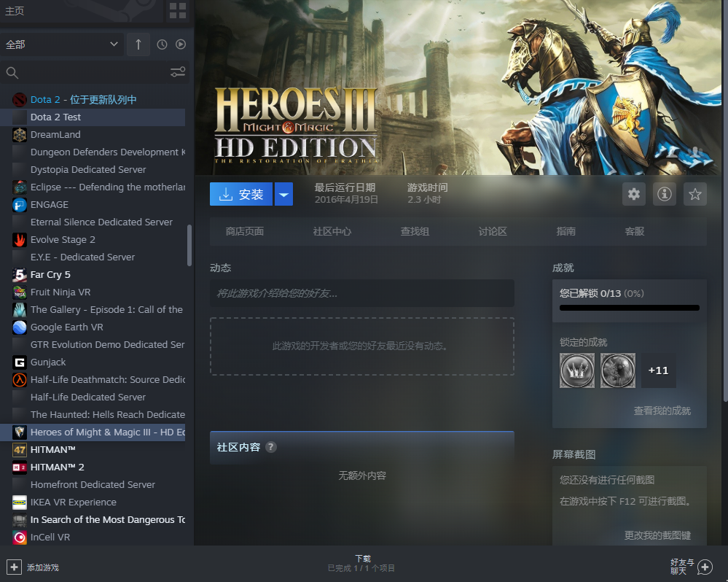
Task: Select Dungeon Defenders Development entry
Action: (x=93, y=152)
